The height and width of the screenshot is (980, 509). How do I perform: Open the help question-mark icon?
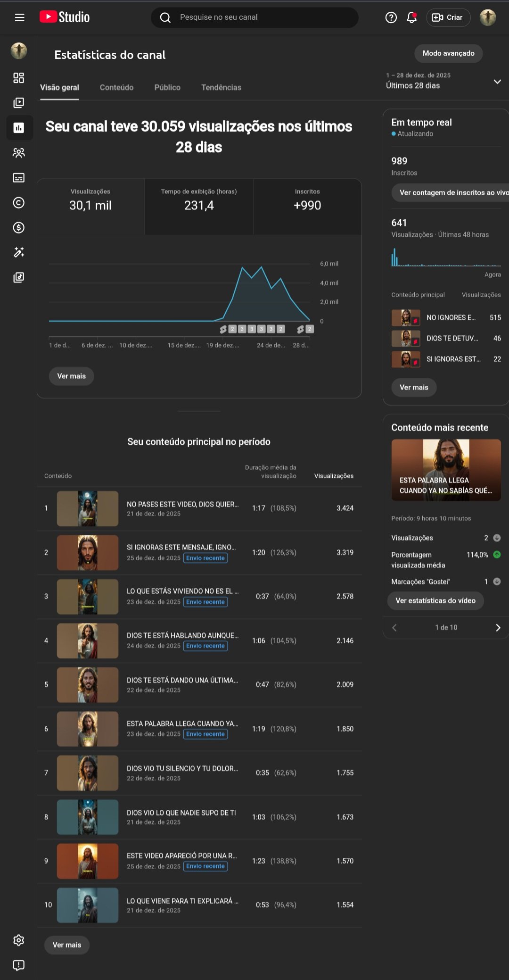[391, 17]
